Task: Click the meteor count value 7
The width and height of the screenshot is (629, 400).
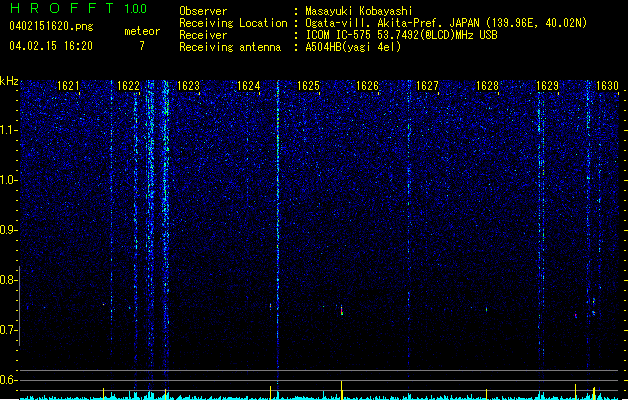Action: coord(142,46)
